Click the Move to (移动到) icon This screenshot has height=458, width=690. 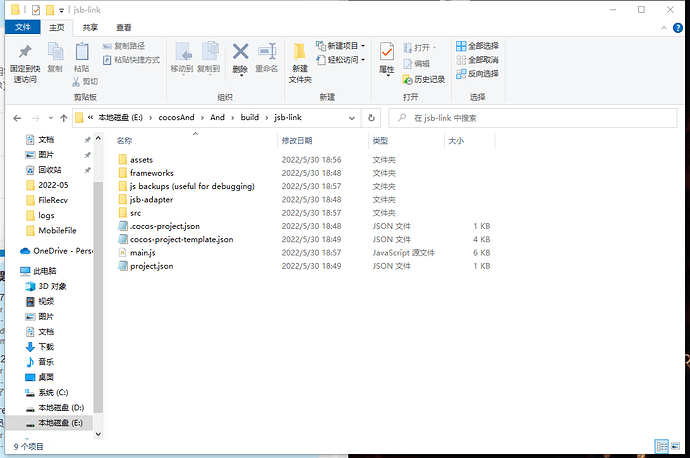182,52
